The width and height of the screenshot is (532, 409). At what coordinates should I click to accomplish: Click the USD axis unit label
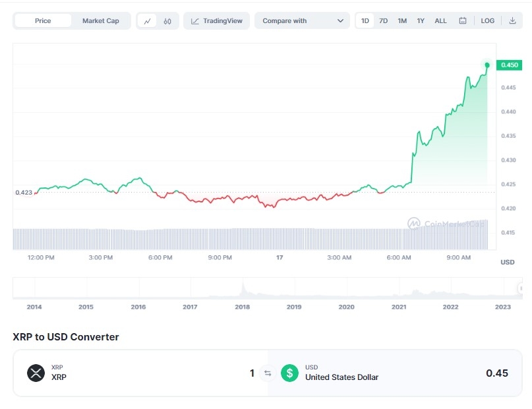[x=508, y=262]
